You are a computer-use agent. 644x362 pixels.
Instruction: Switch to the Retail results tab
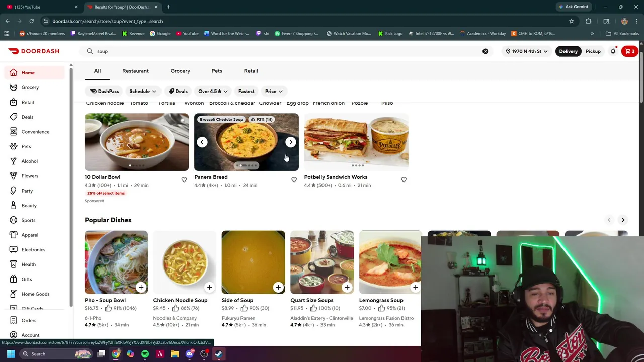(x=251, y=71)
